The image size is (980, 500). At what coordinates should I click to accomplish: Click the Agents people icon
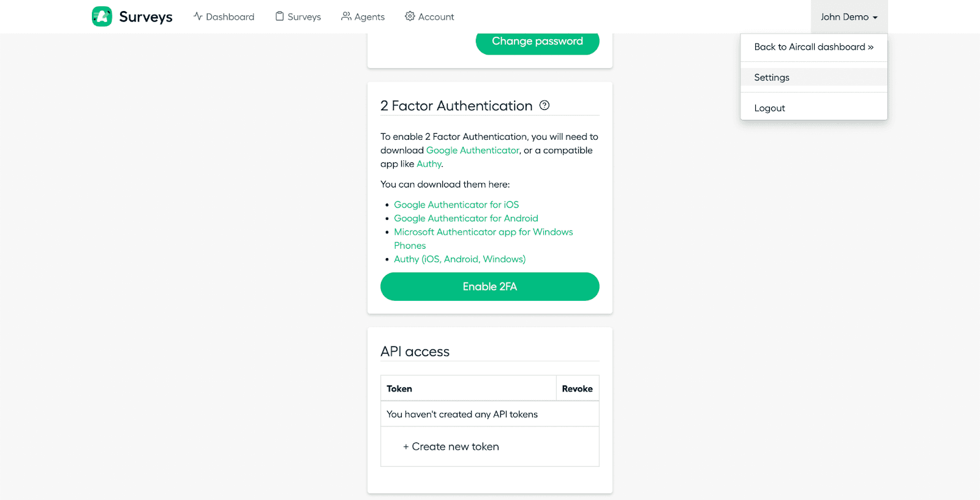346,17
